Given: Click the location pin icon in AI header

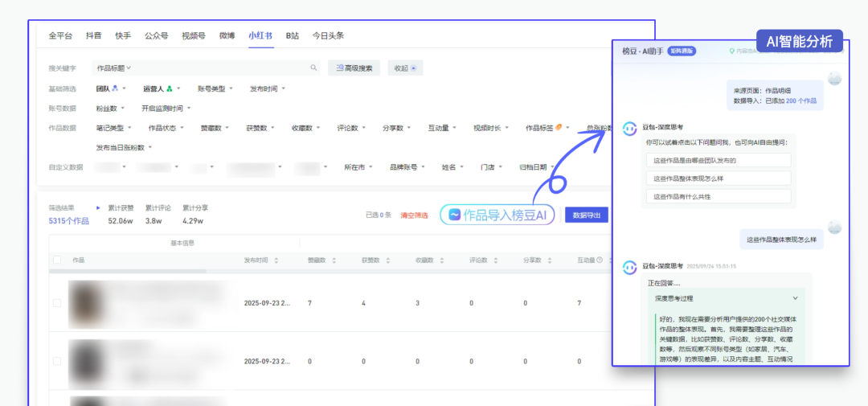Looking at the screenshot, I should coord(732,51).
